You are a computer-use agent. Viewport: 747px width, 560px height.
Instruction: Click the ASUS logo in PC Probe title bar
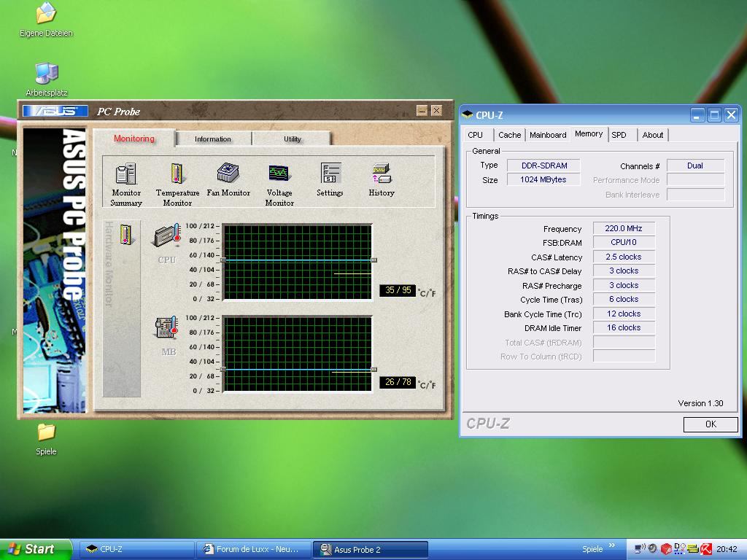(55, 111)
